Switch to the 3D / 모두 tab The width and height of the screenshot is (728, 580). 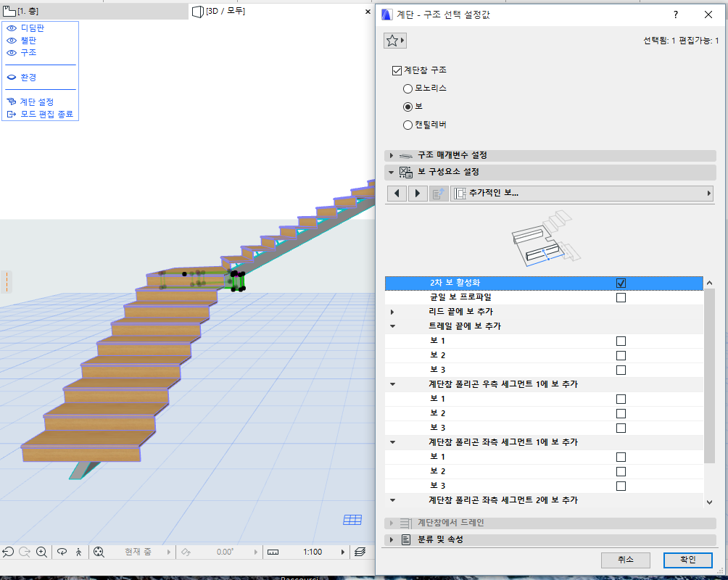click(x=225, y=11)
